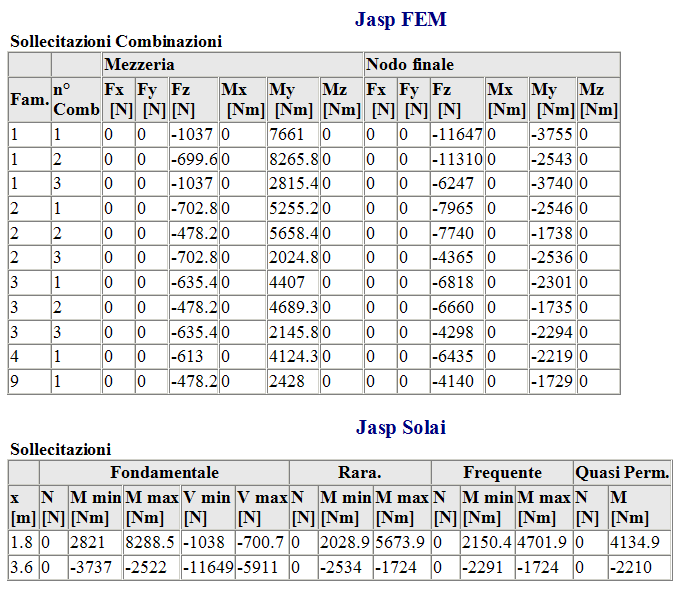This screenshot has width=683, height=594.
Task: Click Quasi Perm M value -2210
Action: pos(631,567)
